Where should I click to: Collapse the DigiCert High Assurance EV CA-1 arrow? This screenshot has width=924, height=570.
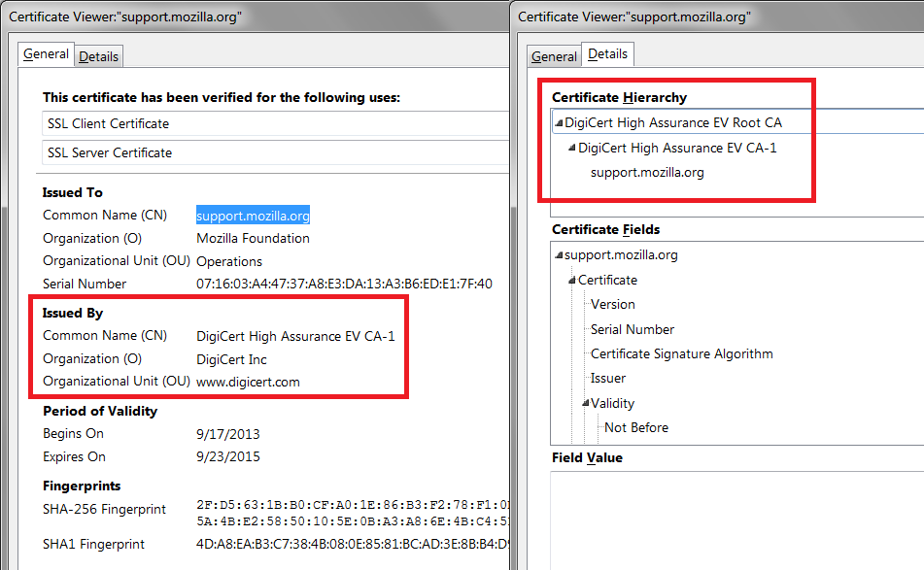[x=571, y=149]
